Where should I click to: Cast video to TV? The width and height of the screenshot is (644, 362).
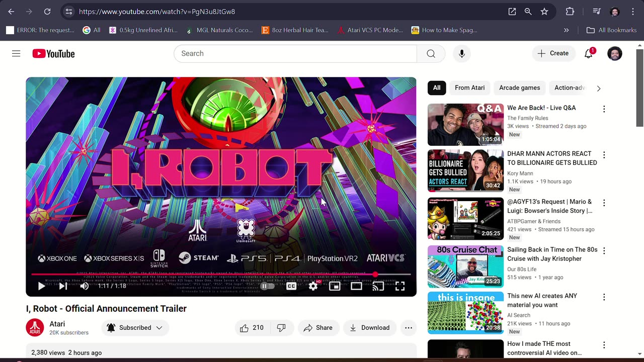(378, 286)
